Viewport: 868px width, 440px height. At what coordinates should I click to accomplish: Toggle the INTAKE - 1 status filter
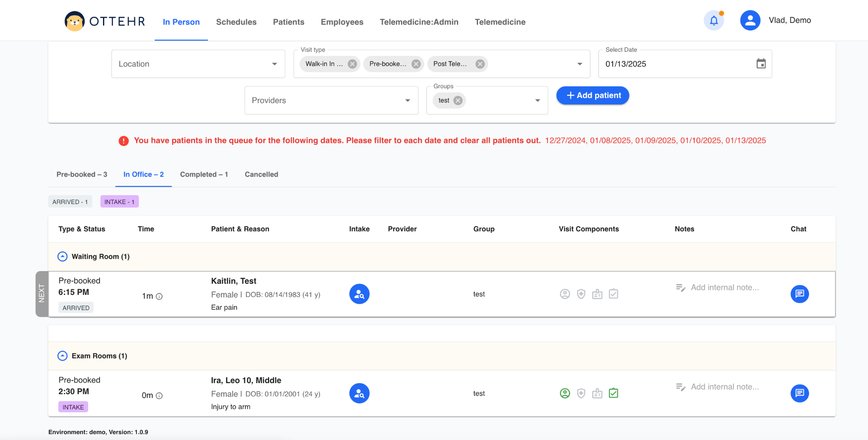[120, 202]
